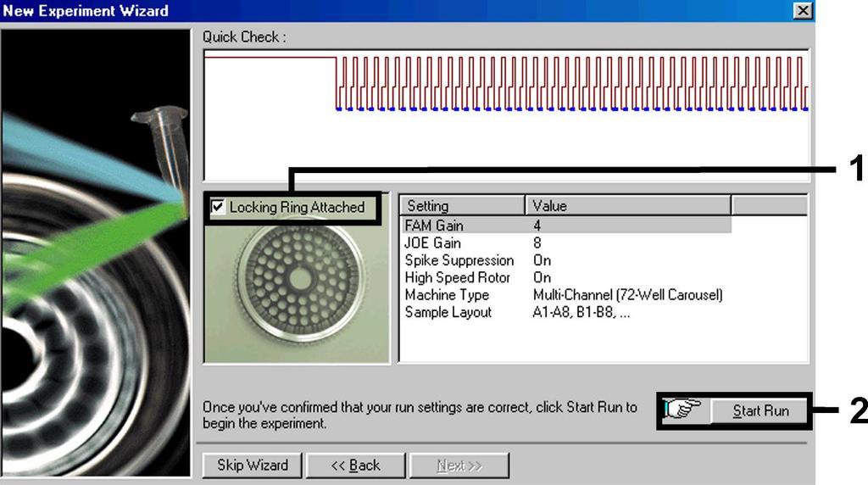The height and width of the screenshot is (485, 868).
Task: Click Multi-Channel (72-Well Carousel) value
Action: (x=628, y=294)
